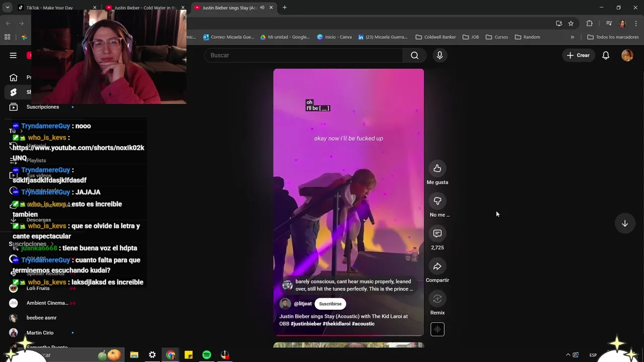Screen dimensions: 644x362
Task: Open Chrome three-dot menu
Action: [x=636, y=23]
